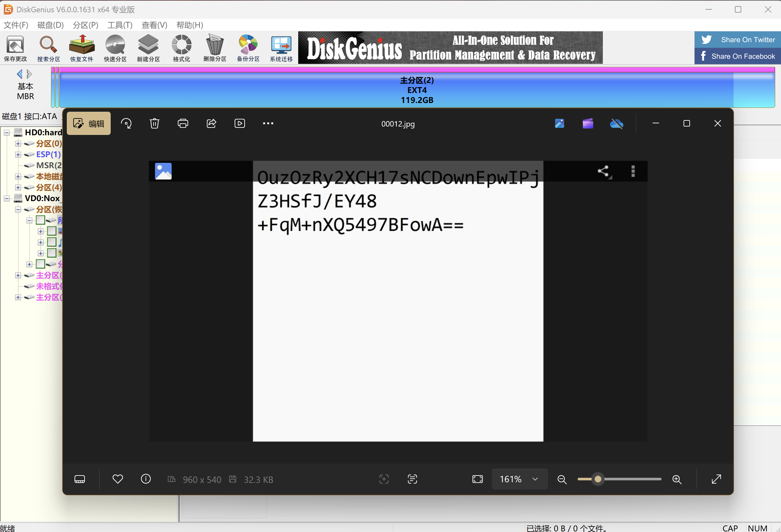Share the photo via share icon
The height and width of the screenshot is (532, 781).
point(211,123)
